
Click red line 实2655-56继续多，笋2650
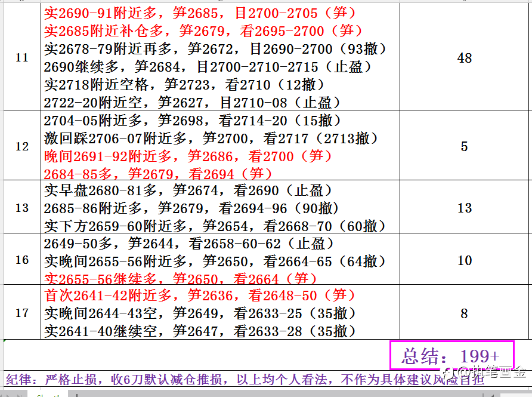tap(181, 278)
